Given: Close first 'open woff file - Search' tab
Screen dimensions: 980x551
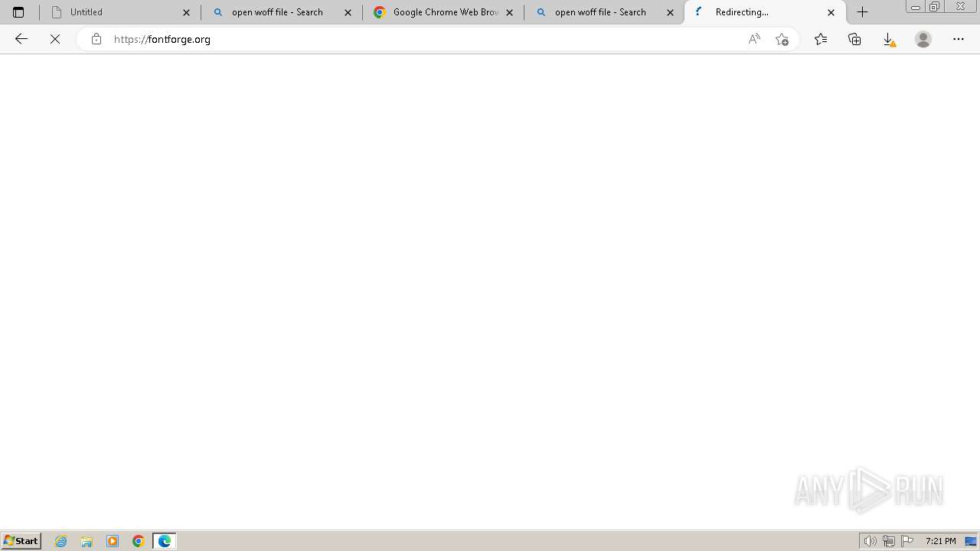Looking at the screenshot, I should 348,12.
